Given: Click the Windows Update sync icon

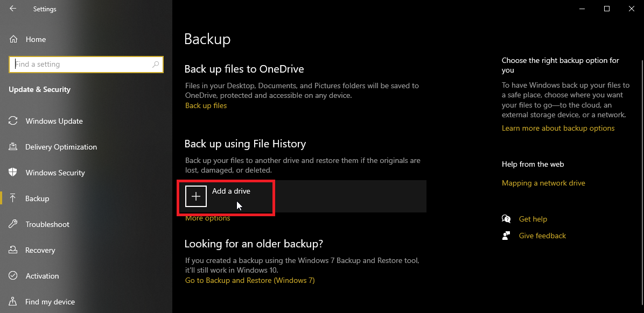Looking at the screenshot, I should tap(13, 121).
